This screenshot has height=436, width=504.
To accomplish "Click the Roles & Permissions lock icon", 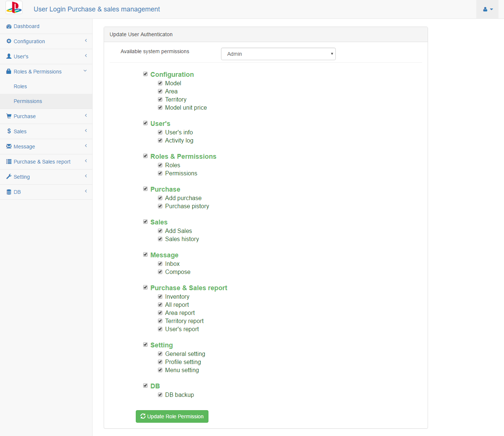I will click(9, 71).
